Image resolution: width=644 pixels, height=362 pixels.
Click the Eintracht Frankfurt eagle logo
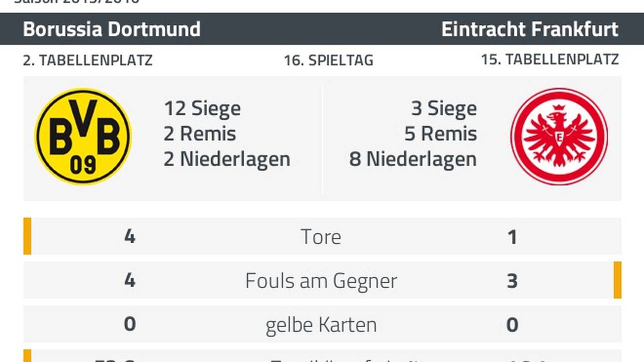(x=559, y=137)
